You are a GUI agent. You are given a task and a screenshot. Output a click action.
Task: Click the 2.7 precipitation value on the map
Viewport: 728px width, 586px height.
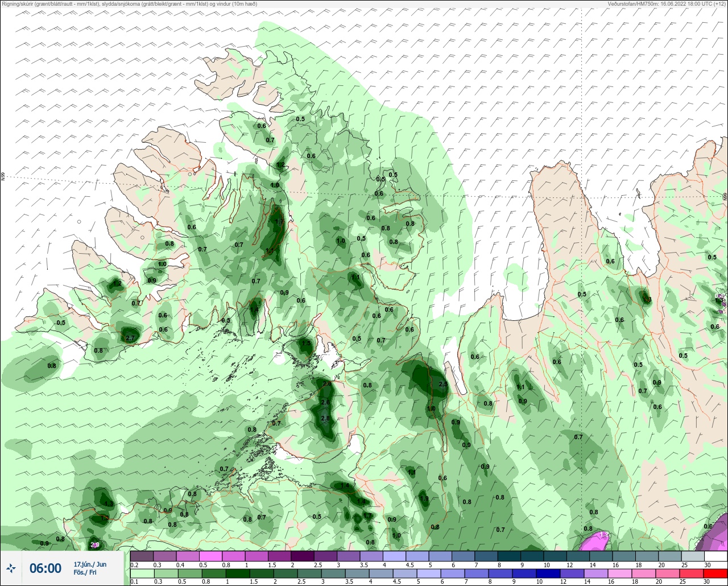(x=130, y=338)
